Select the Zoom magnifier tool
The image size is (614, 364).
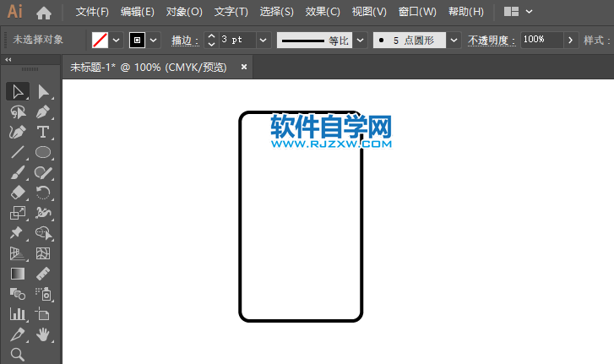(x=18, y=355)
